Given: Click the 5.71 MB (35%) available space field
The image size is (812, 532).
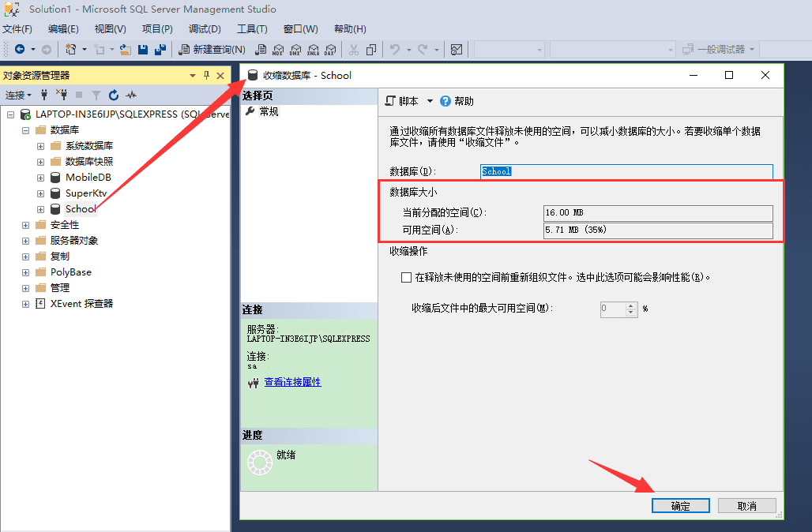Looking at the screenshot, I should pos(658,230).
